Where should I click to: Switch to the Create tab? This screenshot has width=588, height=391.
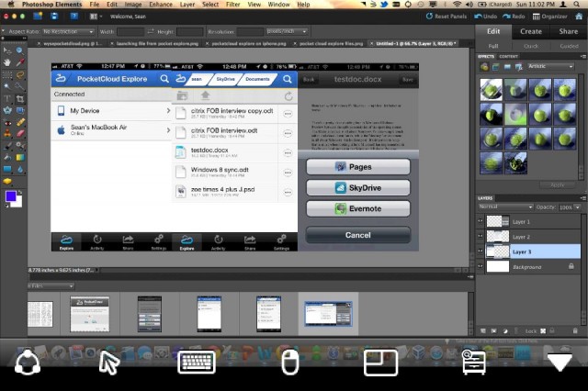(531, 31)
